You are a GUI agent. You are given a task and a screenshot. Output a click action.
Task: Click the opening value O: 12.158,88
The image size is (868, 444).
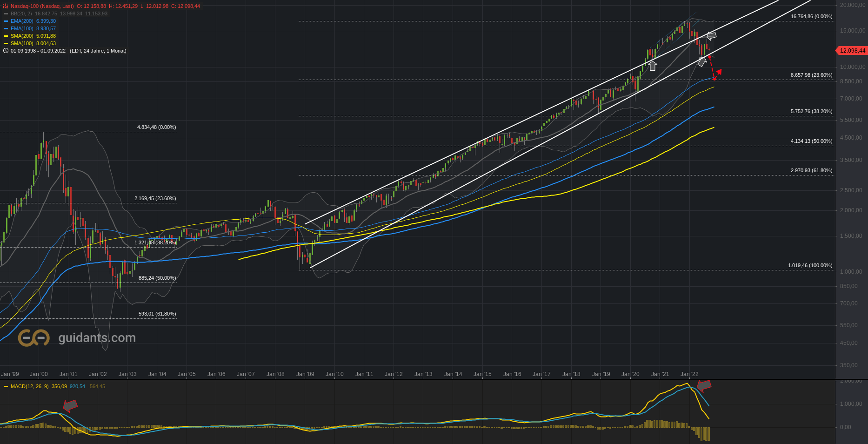(x=92, y=6)
